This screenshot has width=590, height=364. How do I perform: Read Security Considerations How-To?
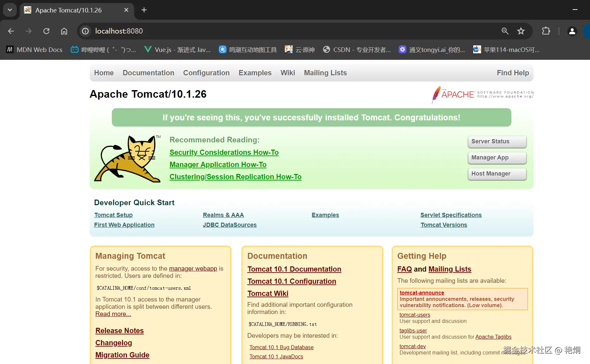pos(224,152)
